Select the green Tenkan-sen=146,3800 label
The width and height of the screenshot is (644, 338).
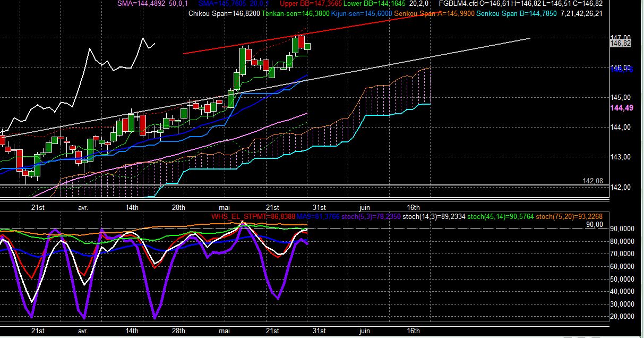(x=296, y=13)
